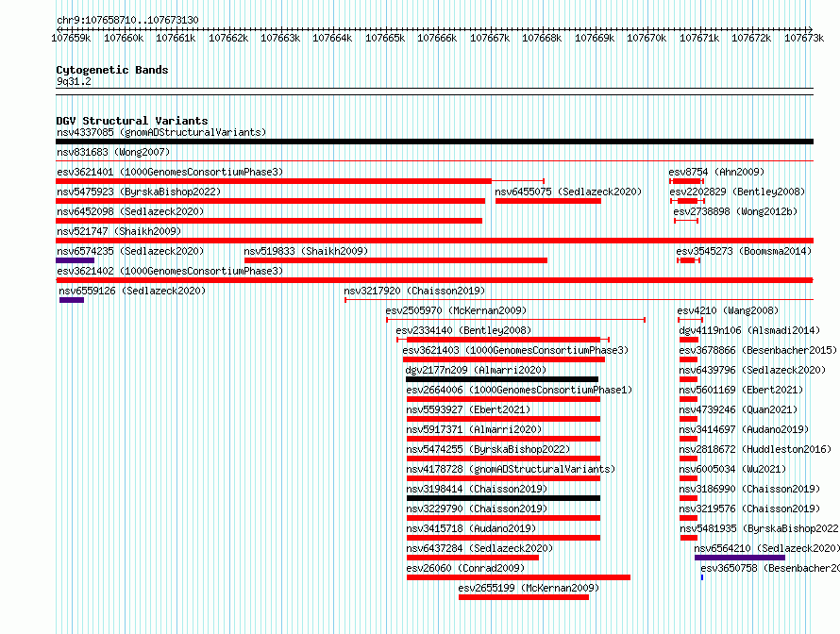840x634 pixels.
Task: Open the nsv831683 (Wong2007) variant label
Action: [x=113, y=152]
